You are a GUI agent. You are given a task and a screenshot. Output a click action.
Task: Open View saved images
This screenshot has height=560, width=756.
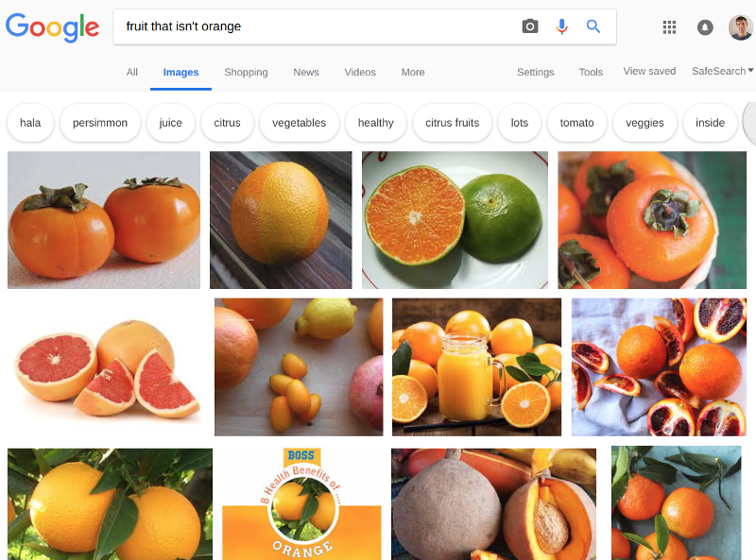pyautogui.click(x=649, y=72)
